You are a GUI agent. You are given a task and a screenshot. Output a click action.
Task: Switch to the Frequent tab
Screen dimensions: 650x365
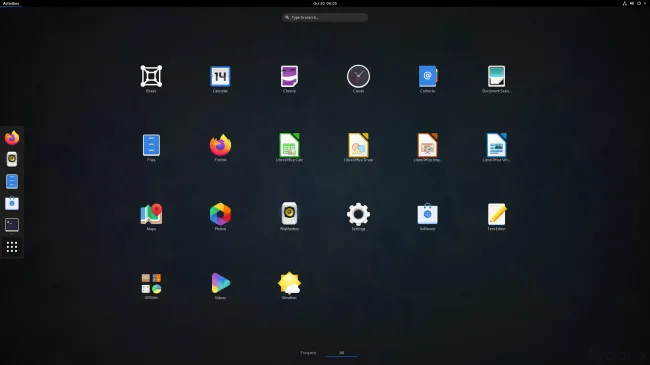pos(308,353)
